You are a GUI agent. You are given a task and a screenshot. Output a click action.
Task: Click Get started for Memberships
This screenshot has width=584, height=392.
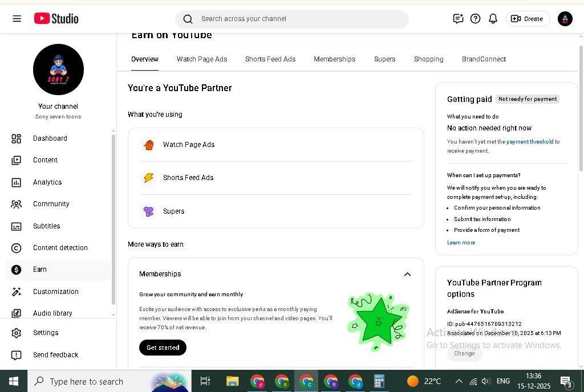tap(163, 348)
